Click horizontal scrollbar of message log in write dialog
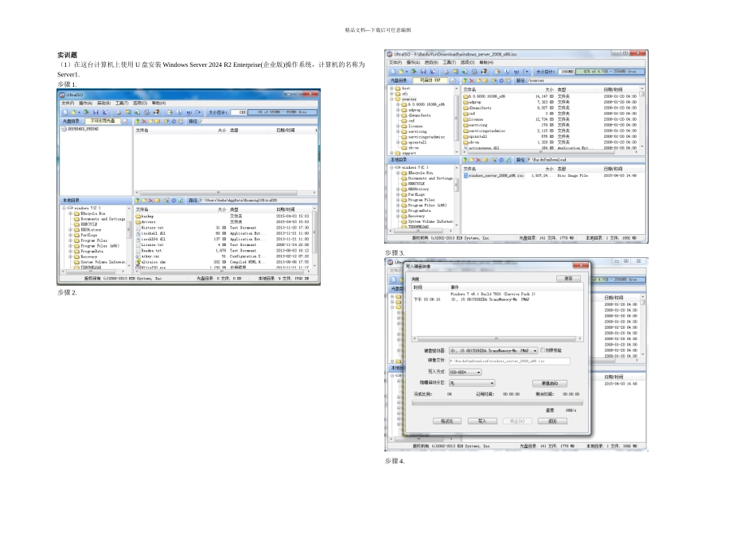The image size is (756, 535). (497, 338)
